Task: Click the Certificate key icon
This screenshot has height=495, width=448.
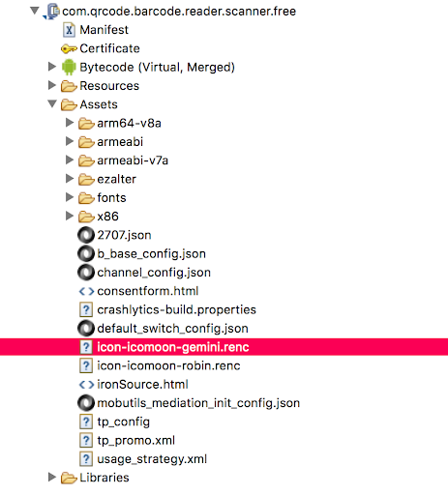Action: [x=69, y=49]
